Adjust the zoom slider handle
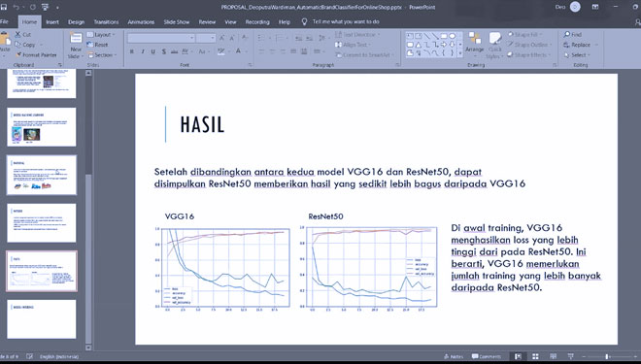Screen dimensions: 641x364 [607, 356]
